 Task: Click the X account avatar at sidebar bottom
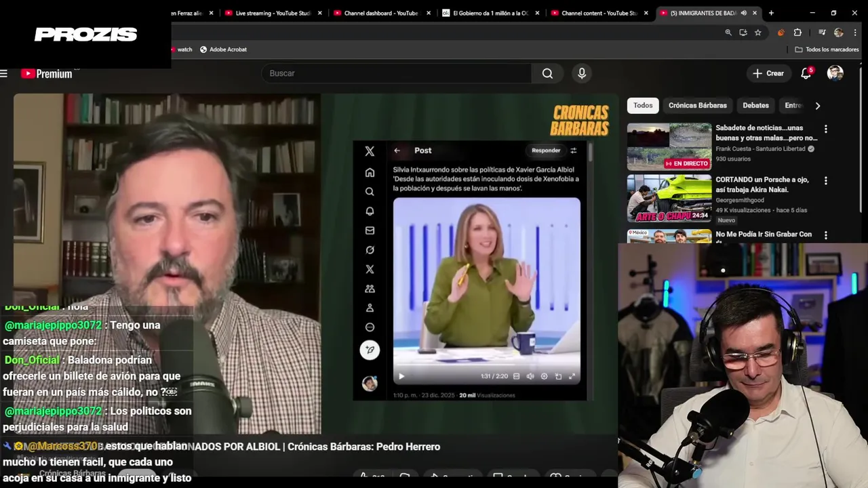point(370,384)
